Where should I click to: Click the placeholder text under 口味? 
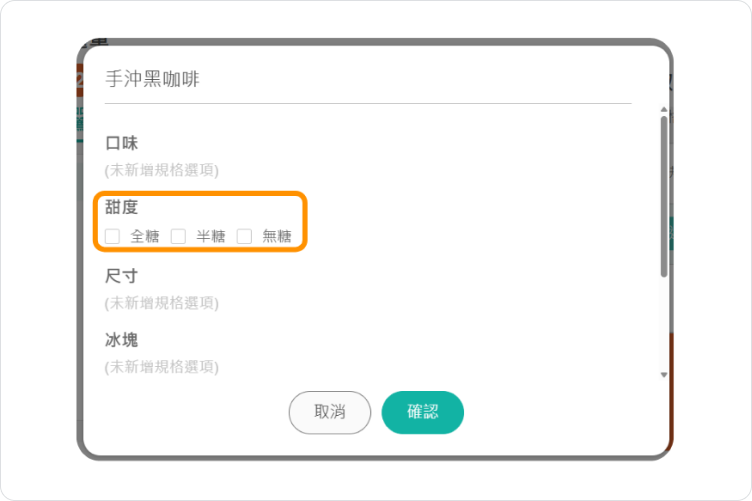point(162,170)
